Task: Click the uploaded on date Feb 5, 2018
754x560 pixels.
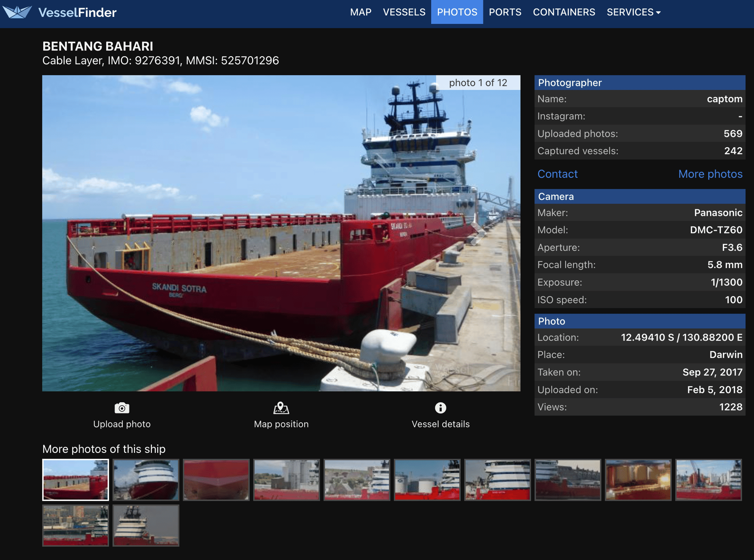Action: click(715, 390)
